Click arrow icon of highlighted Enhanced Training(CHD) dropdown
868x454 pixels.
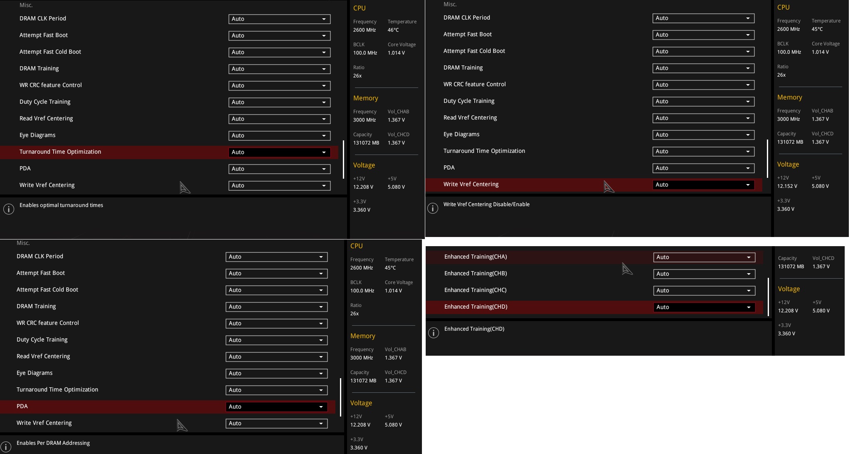tap(749, 307)
